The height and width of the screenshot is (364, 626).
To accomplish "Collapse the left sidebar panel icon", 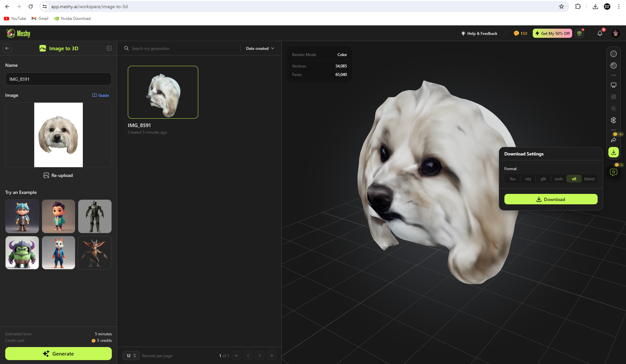I will click(x=109, y=48).
